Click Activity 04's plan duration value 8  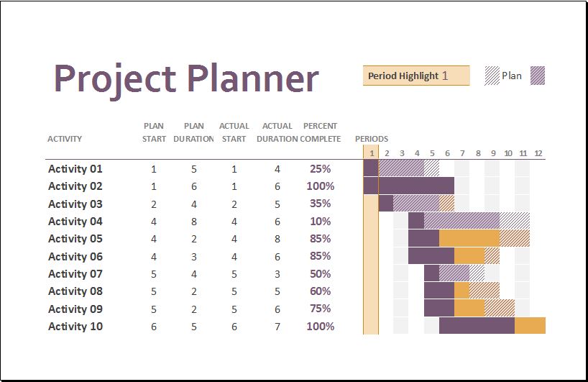click(194, 222)
